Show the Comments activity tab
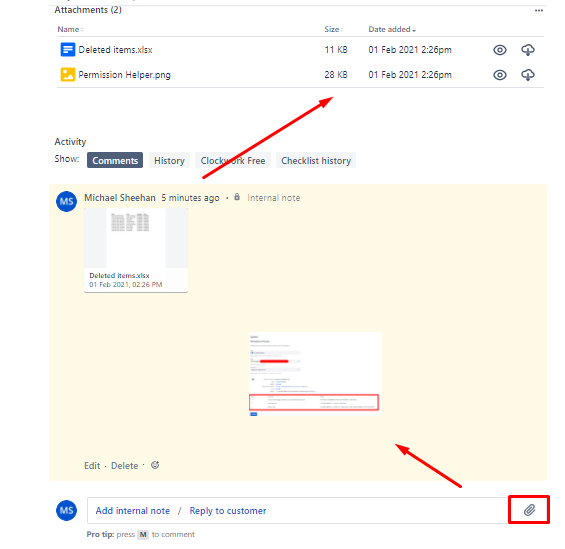This screenshot has height=549, width=565. [x=115, y=160]
